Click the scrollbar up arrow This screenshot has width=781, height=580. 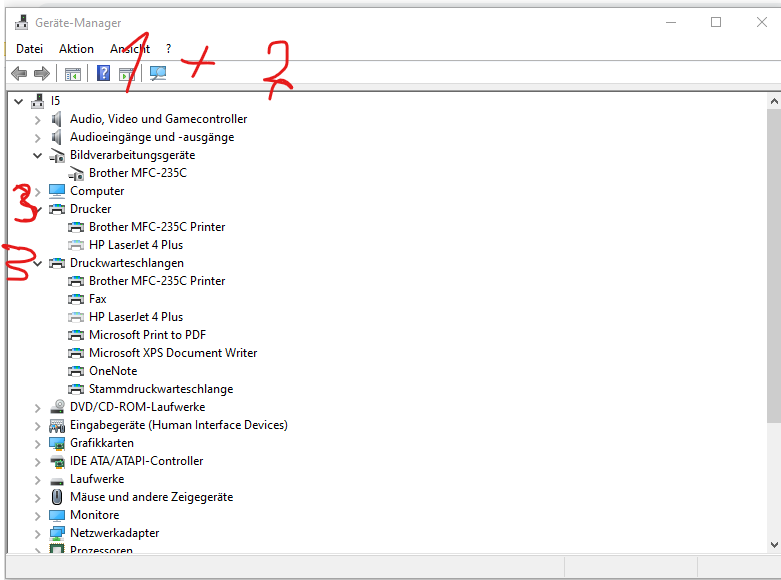pyautogui.click(x=774, y=101)
